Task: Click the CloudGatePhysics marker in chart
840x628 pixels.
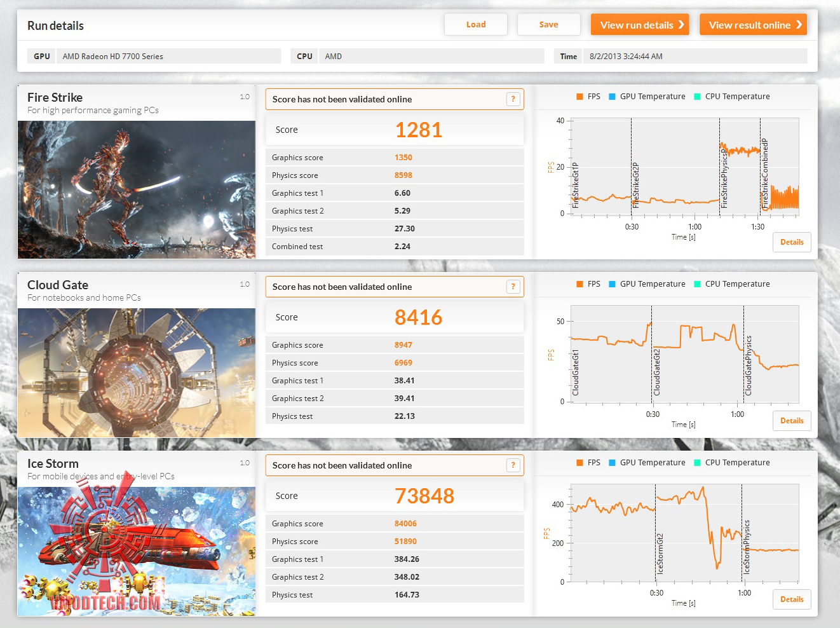Action: pos(748,365)
